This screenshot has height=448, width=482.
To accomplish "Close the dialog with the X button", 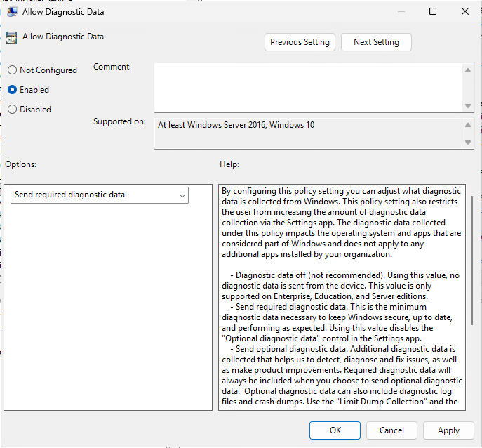I will pyautogui.click(x=465, y=12).
